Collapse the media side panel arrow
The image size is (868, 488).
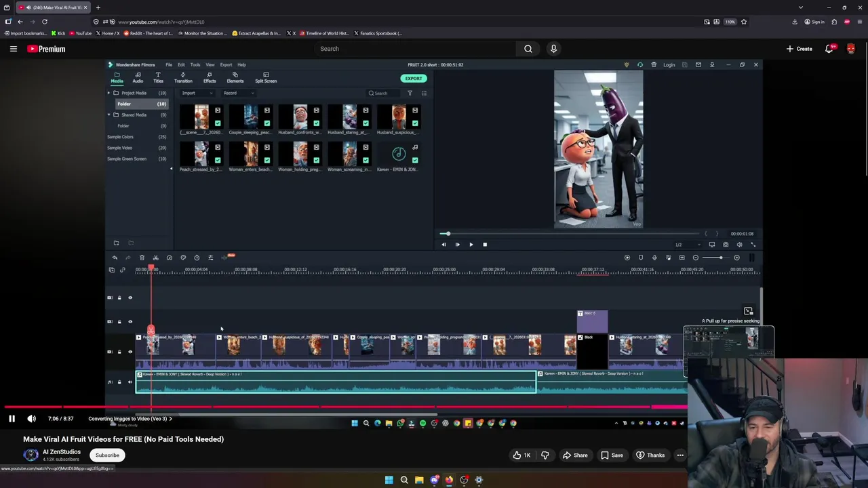click(x=171, y=169)
